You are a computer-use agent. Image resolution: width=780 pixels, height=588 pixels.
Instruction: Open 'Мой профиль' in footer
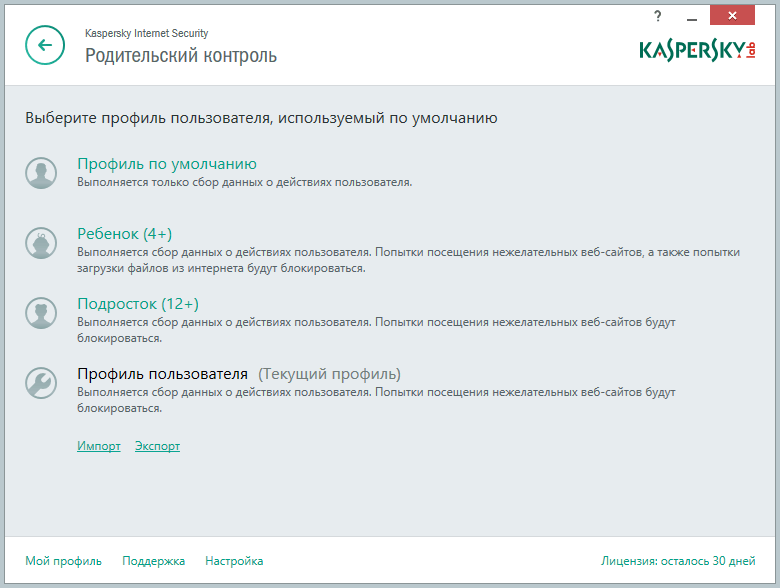[64, 561]
